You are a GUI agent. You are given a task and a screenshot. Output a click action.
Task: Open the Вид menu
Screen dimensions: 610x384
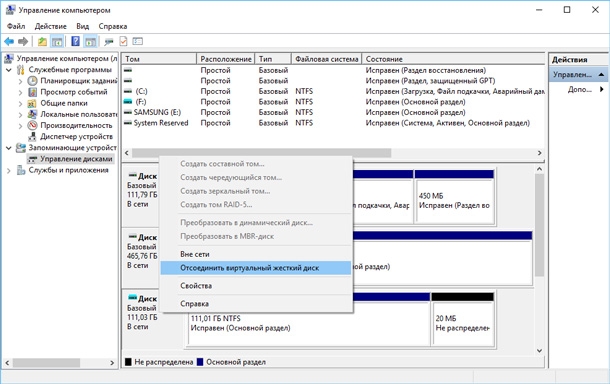82,26
